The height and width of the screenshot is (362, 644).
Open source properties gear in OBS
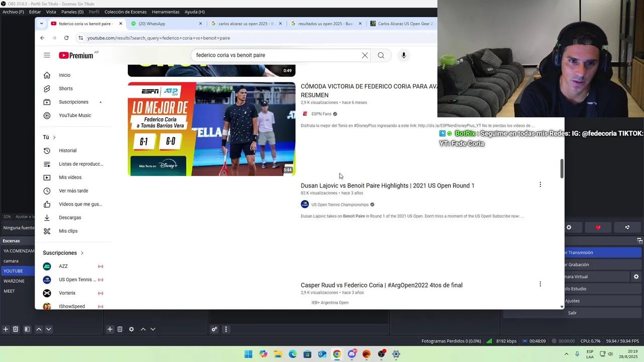click(131, 329)
